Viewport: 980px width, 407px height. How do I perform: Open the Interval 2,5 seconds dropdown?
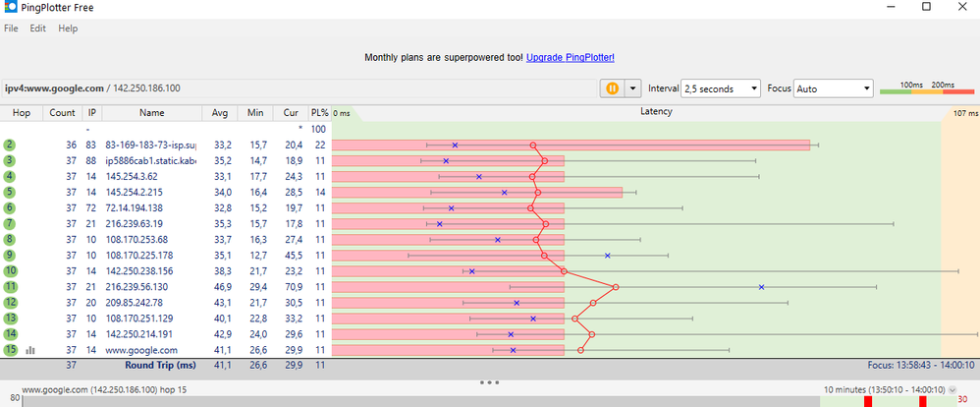(721, 88)
